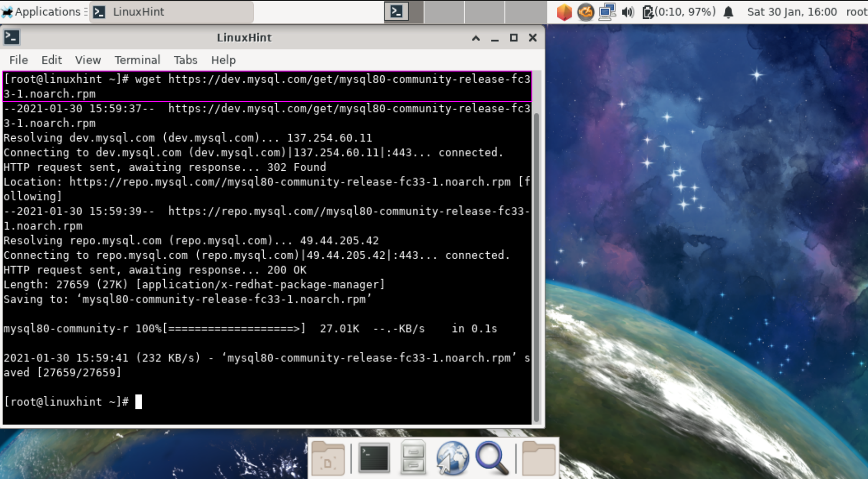Image resolution: width=868 pixels, height=479 pixels.
Task: Switch to the third workspace in the pager
Action: [x=484, y=12]
